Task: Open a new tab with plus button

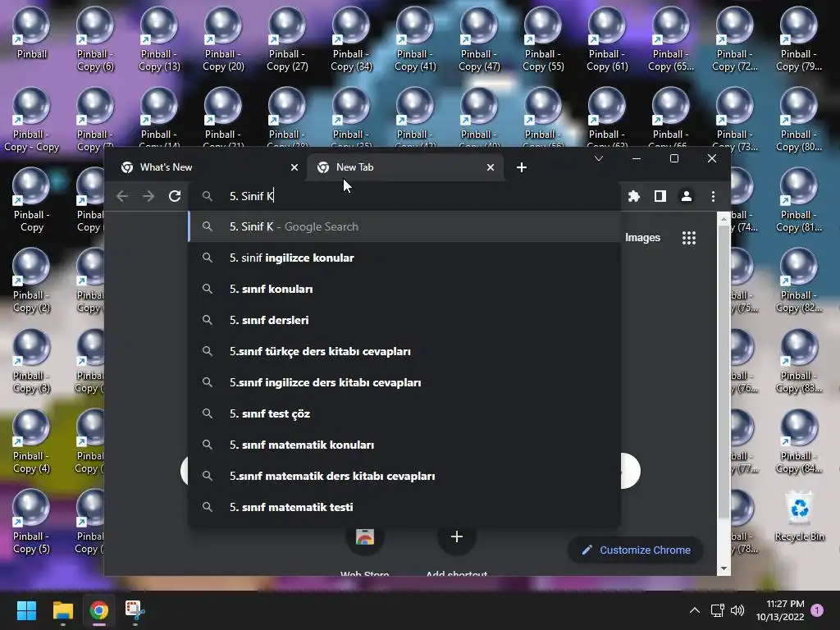Action: [x=522, y=167]
